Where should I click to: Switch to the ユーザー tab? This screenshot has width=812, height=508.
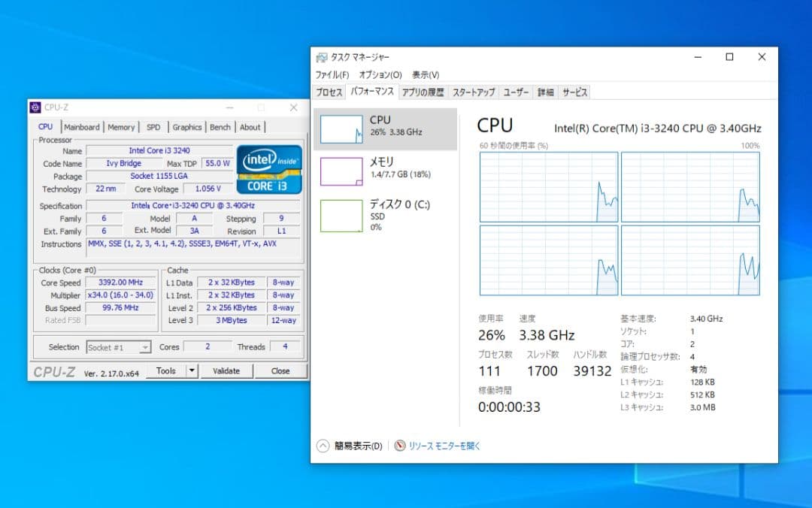[516, 92]
